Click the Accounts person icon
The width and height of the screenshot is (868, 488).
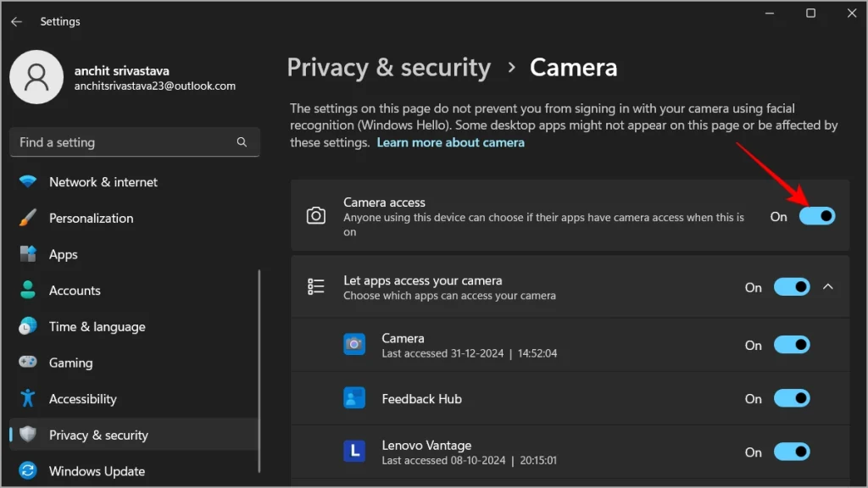point(28,290)
